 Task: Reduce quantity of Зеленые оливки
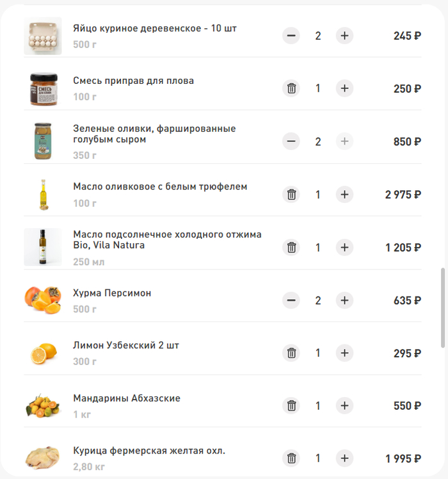(x=291, y=142)
